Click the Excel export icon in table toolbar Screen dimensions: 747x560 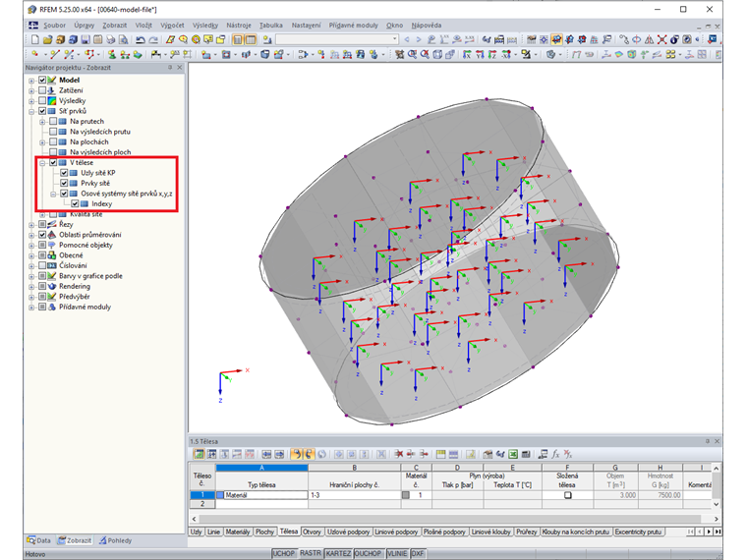point(513,454)
